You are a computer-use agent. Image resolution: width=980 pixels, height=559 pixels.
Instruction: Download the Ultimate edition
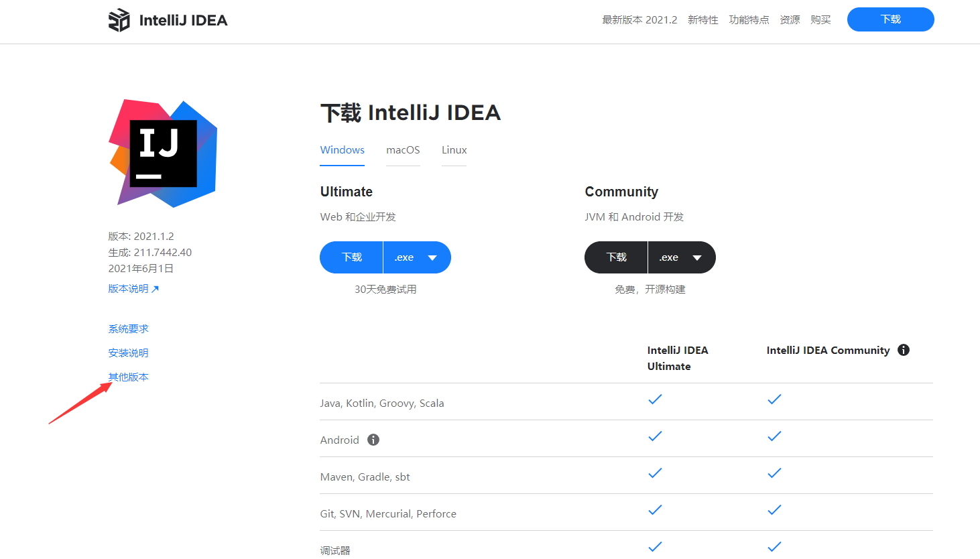click(351, 257)
